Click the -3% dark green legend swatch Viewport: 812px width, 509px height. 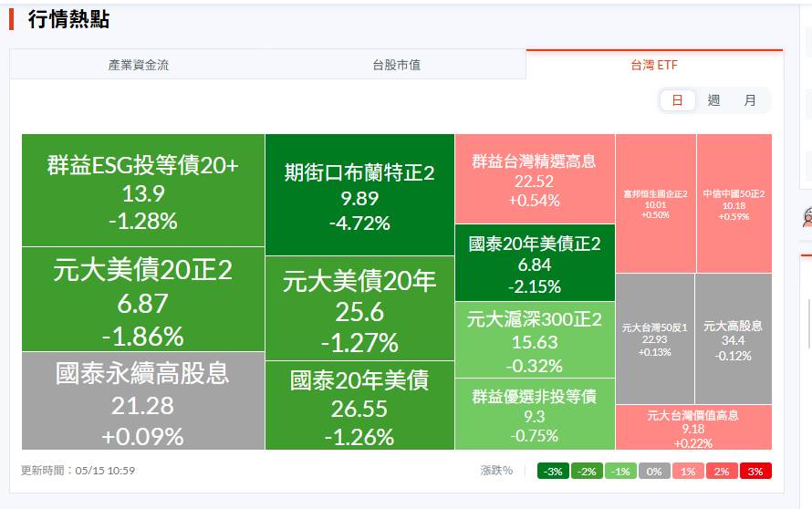point(554,472)
